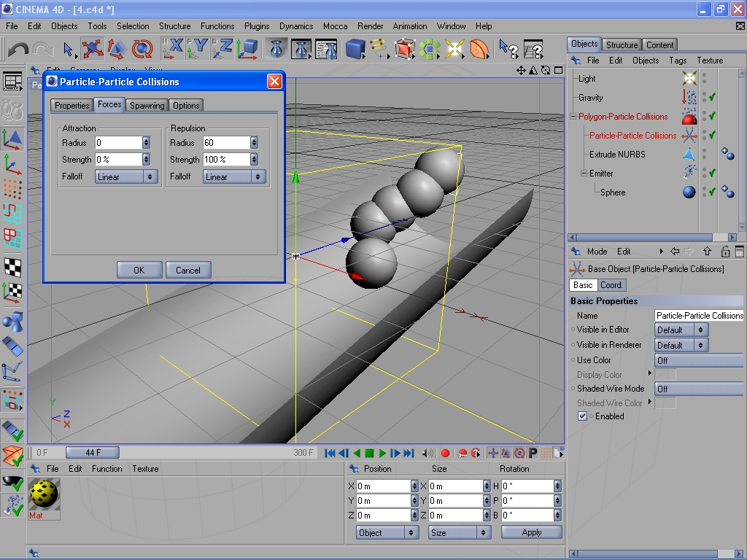Click the Undo arrow icon
The image size is (747, 560).
18,49
